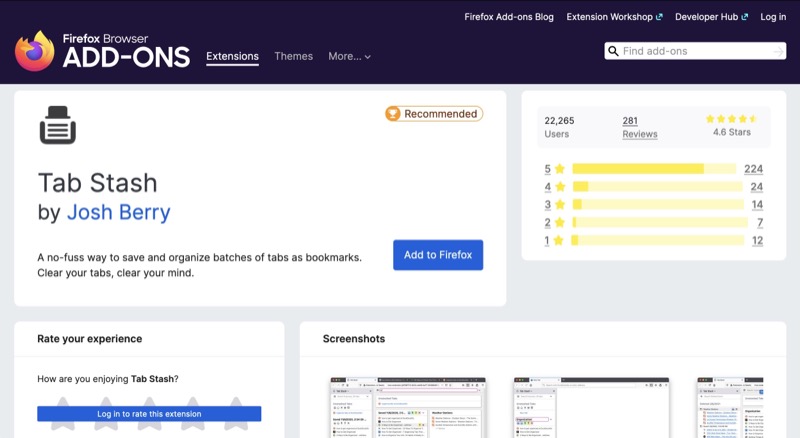Click the 4.6 Stars rating icons
Screen dimensions: 800x438
click(x=731, y=119)
